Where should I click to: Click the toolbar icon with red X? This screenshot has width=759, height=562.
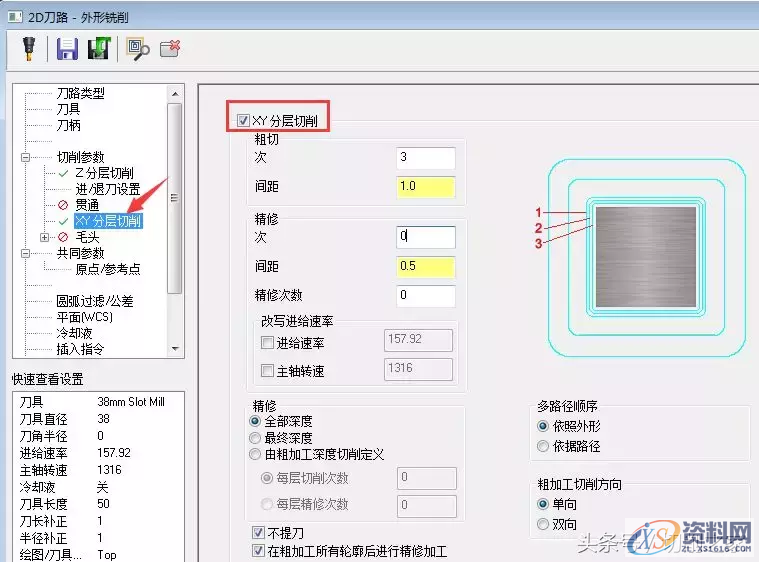[170, 48]
